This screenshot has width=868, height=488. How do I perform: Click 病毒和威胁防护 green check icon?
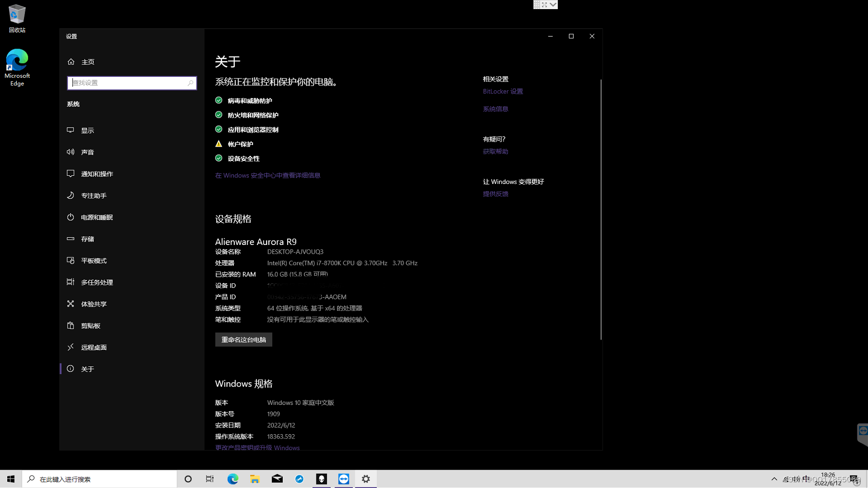pos(219,100)
